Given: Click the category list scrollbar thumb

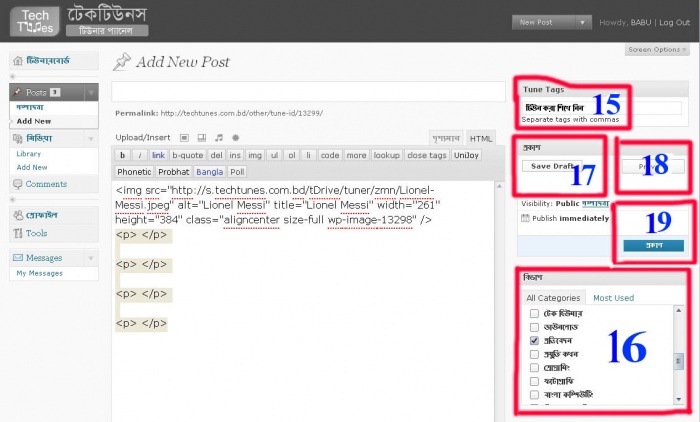Looking at the screenshot, I should pyautogui.click(x=679, y=361).
